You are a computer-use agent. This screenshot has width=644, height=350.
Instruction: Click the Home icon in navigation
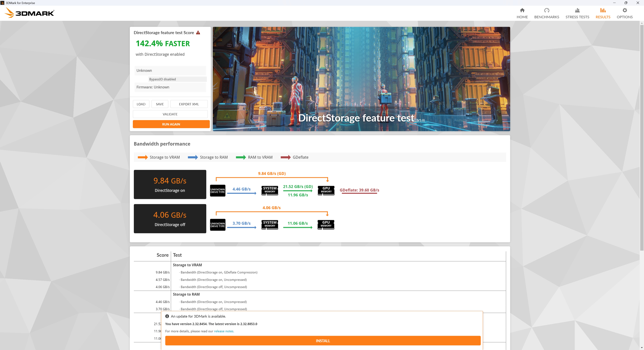tap(522, 11)
